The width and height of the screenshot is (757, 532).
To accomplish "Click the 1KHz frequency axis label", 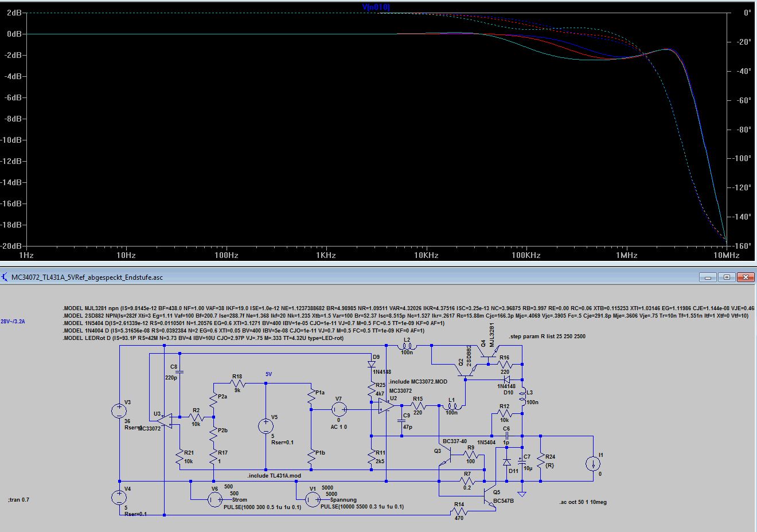I will 326,256.
